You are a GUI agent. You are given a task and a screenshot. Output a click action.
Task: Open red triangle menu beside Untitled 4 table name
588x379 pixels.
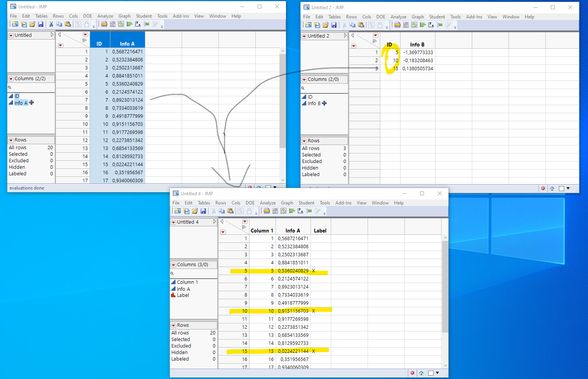[174, 222]
